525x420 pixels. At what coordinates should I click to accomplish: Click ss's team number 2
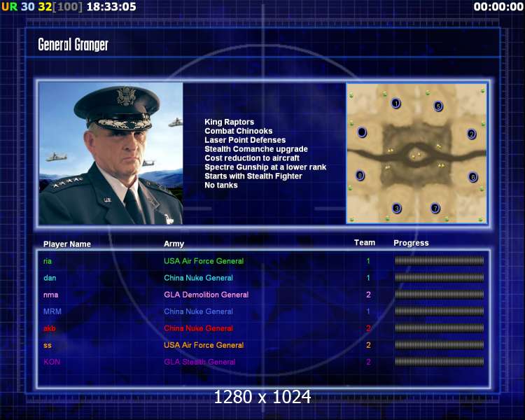pyautogui.click(x=368, y=345)
